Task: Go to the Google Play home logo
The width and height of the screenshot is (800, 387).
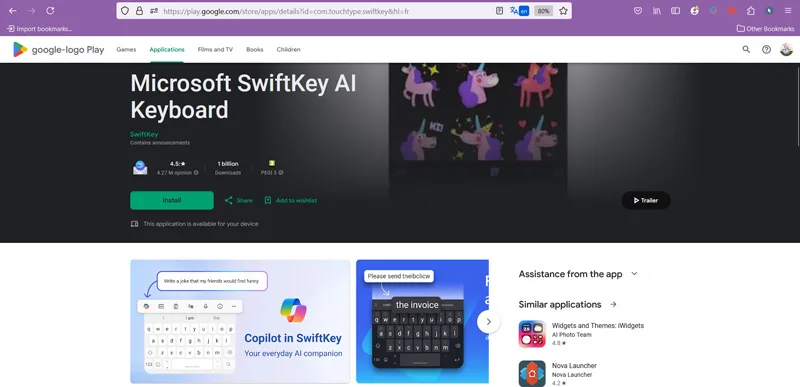Action: tap(59, 49)
